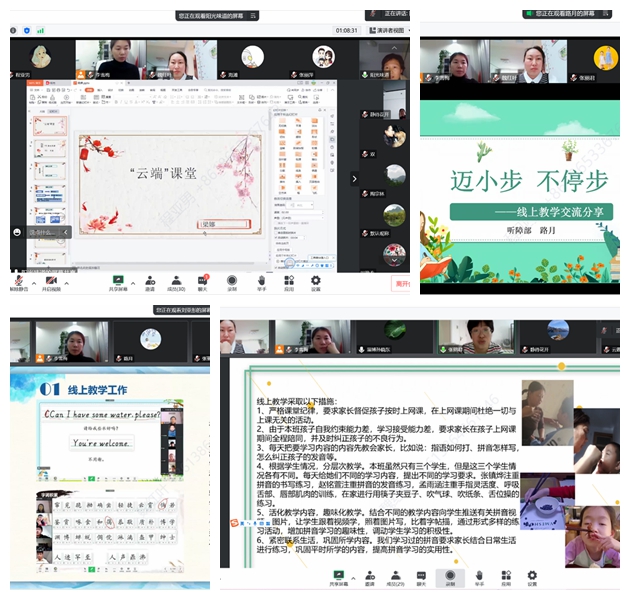Click the meeting security shield icon
630x600 pixels.
click(x=25, y=31)
